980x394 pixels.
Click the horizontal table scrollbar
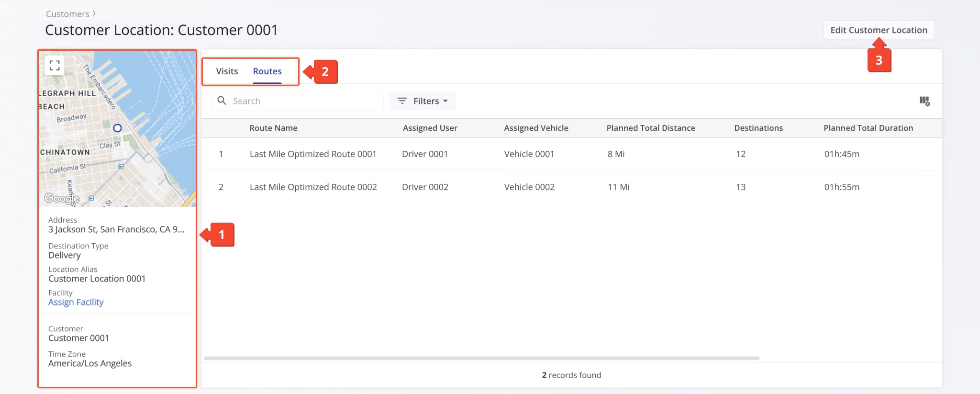(481, 358)
